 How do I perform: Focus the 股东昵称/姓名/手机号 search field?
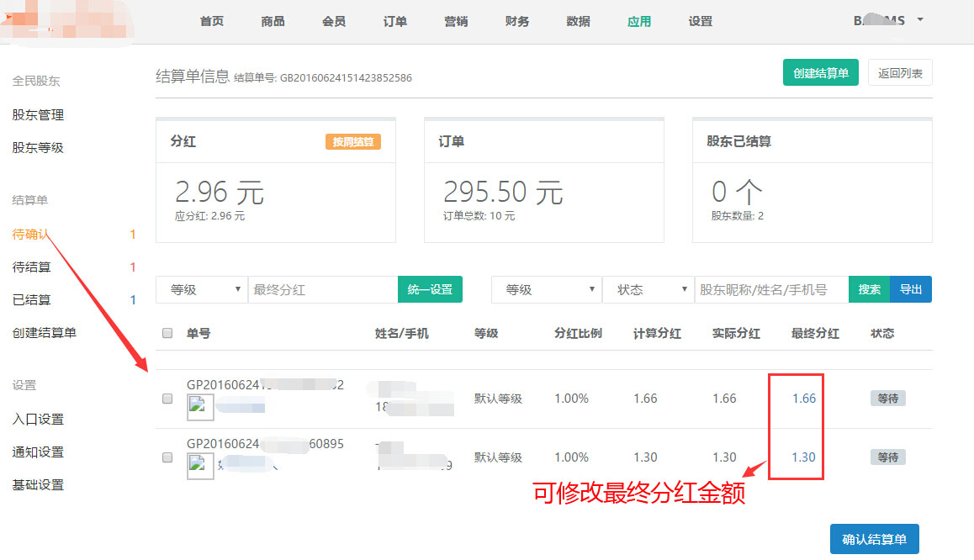tap(770, 289)
